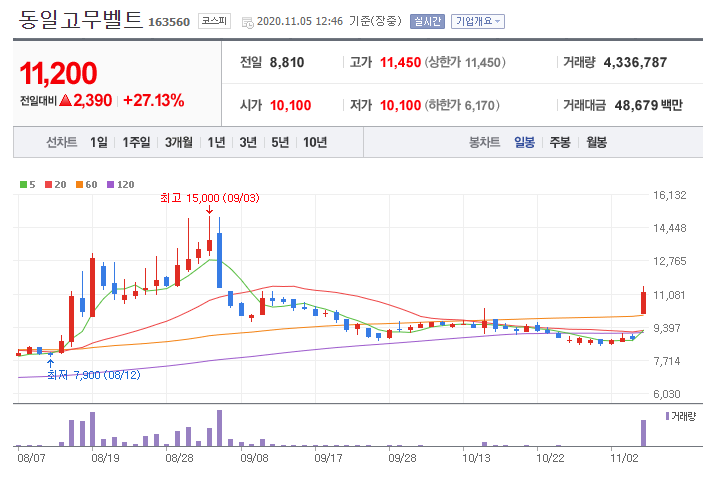The height and width of the screenshot is (478, 703).
Task: Open the 기업개요 dropdown
Action: (x=477, y=21)
